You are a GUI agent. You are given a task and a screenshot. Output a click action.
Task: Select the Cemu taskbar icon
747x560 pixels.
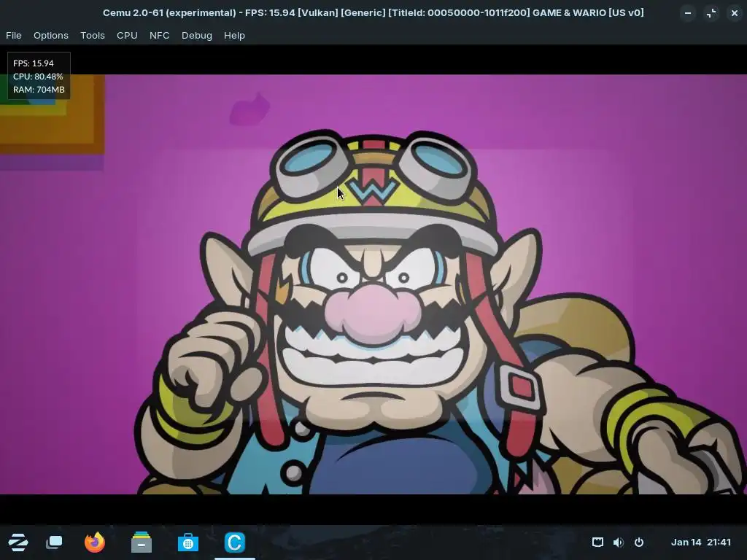point(234,542)
